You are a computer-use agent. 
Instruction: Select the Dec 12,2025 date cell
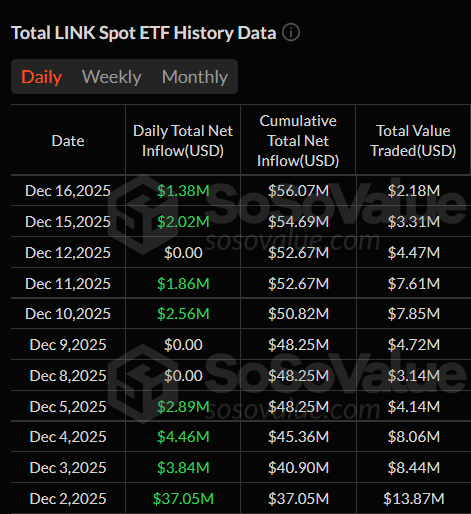point(68,253)
